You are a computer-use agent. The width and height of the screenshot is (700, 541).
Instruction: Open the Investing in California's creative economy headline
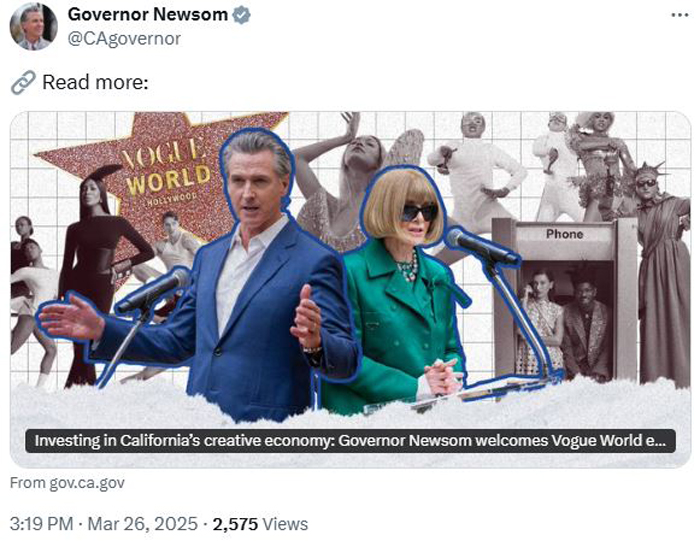pyautogui.click(x=350, y=441)
